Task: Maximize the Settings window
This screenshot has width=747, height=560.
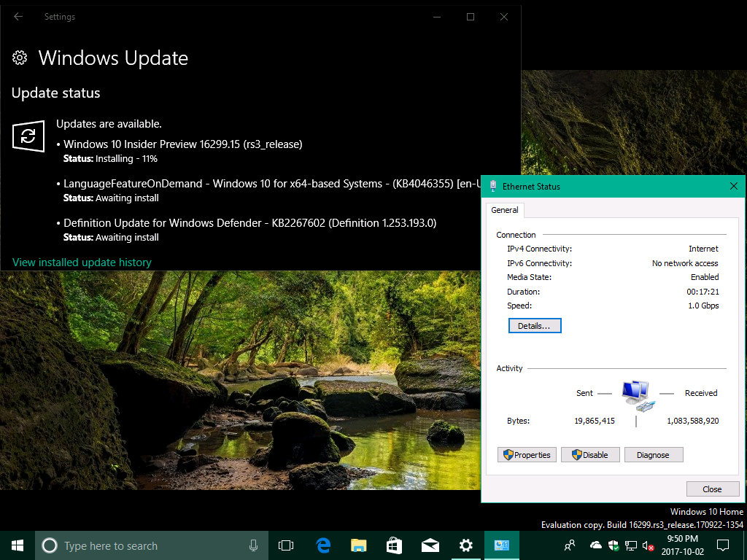Action: pyautogui.click(x=471, y=17)
